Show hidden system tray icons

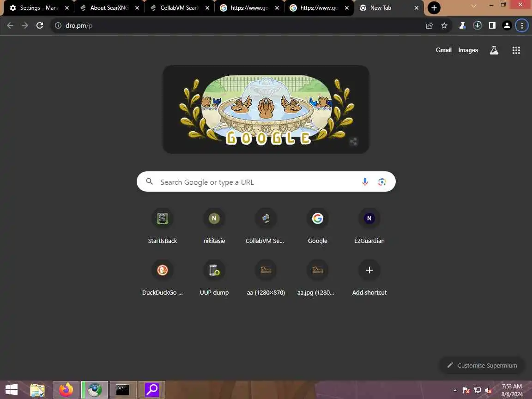click(455, 390)
